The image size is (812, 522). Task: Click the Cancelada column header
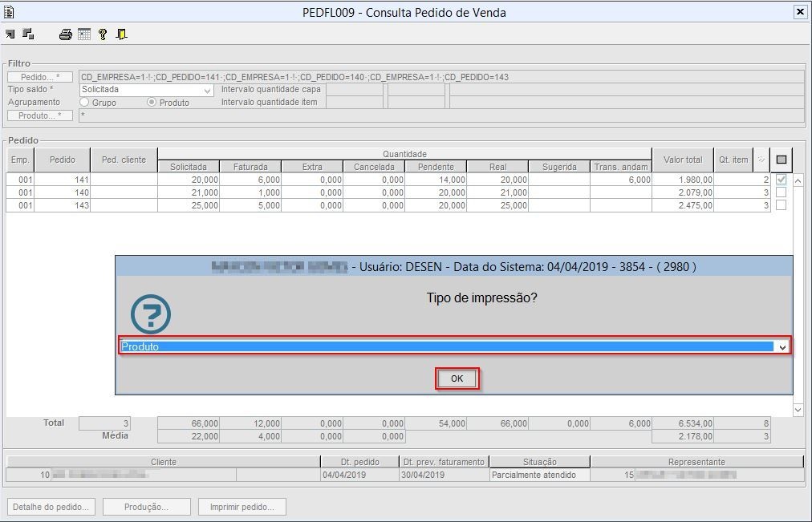374,167
